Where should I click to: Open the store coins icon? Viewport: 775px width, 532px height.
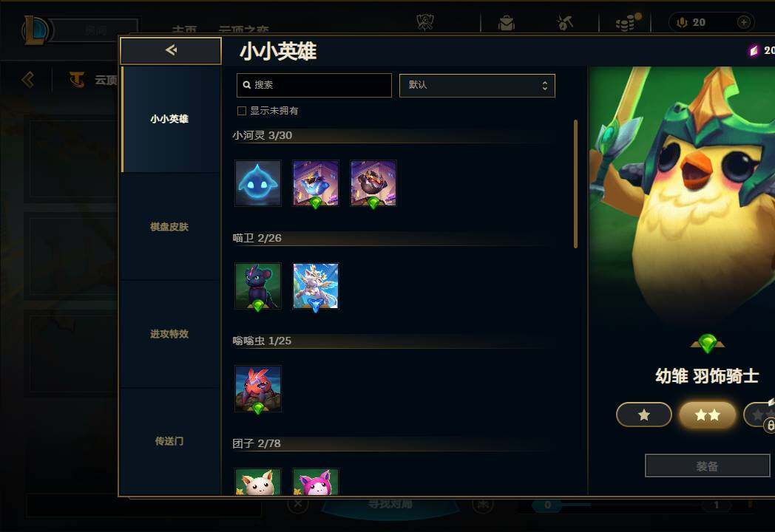tap(626, 23)
